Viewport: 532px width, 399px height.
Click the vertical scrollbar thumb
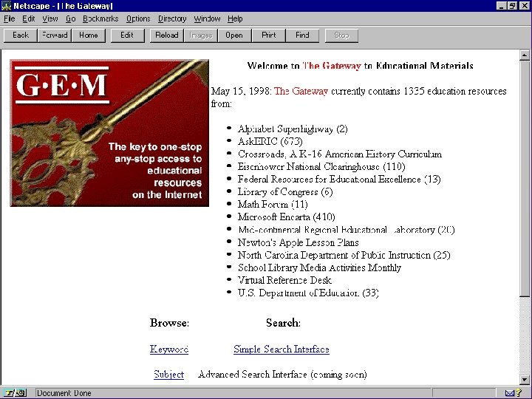(524, 178)
